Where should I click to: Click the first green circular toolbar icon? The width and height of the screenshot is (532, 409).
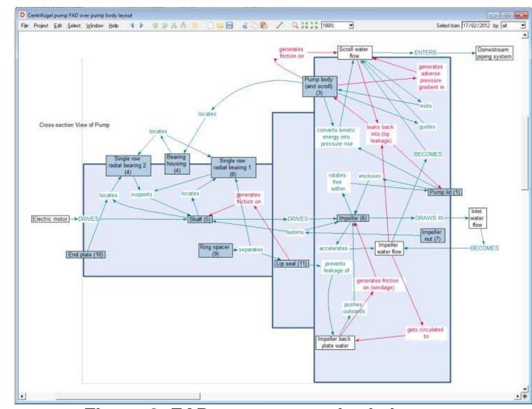[155, 25]
